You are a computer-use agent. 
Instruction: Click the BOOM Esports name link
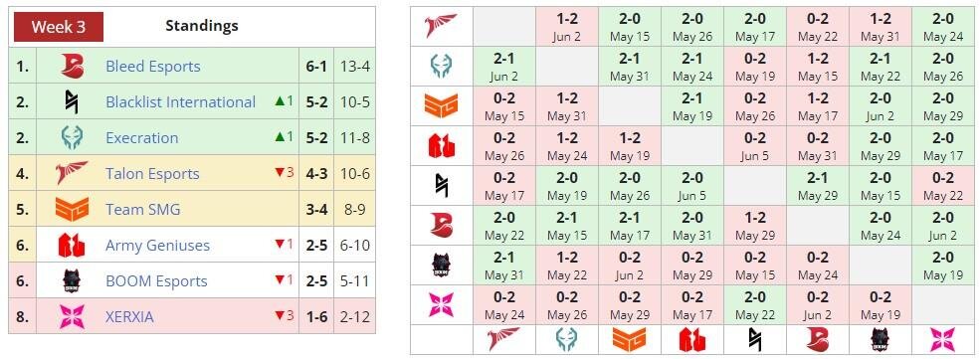(x=156, y=281)
